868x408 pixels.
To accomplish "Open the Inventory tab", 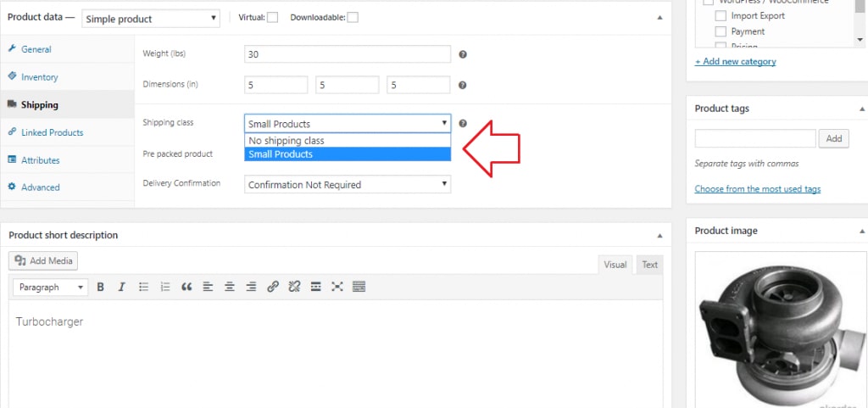I will tap(67, 77).
